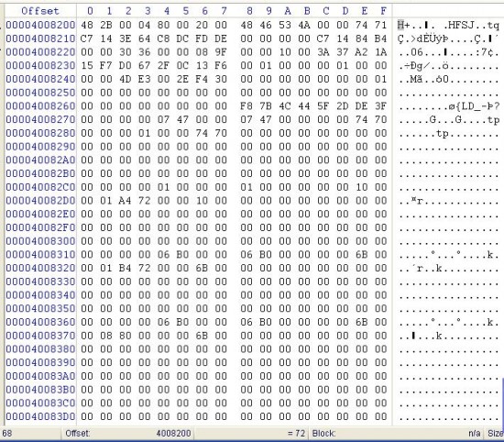Select byte 2B in the first row
Screen dimensions: 504x442
[105, 25]
